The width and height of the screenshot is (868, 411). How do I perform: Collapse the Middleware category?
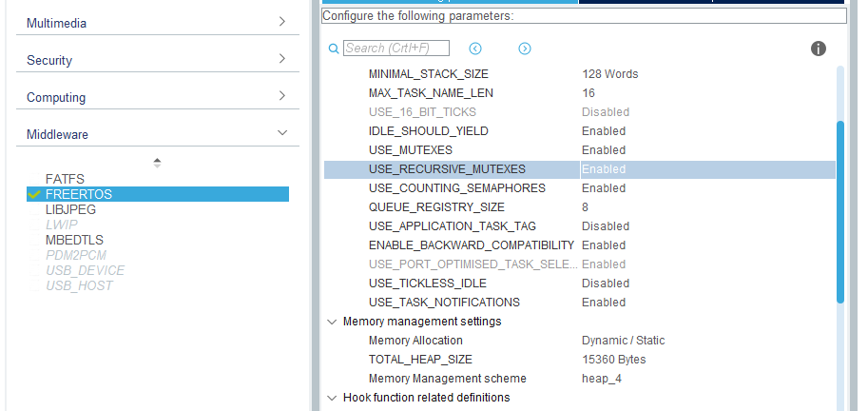coord(282,133)
